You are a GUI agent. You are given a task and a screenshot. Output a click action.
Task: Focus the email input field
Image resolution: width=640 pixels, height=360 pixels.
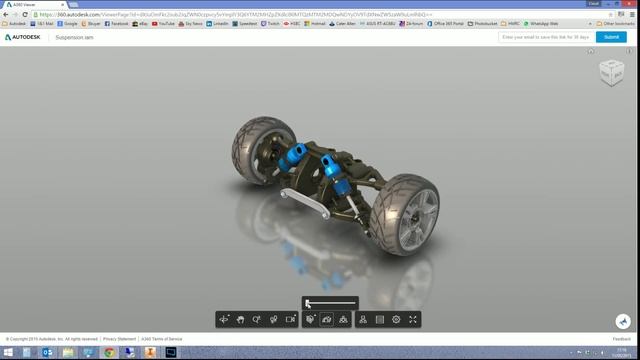click(546, 37)
